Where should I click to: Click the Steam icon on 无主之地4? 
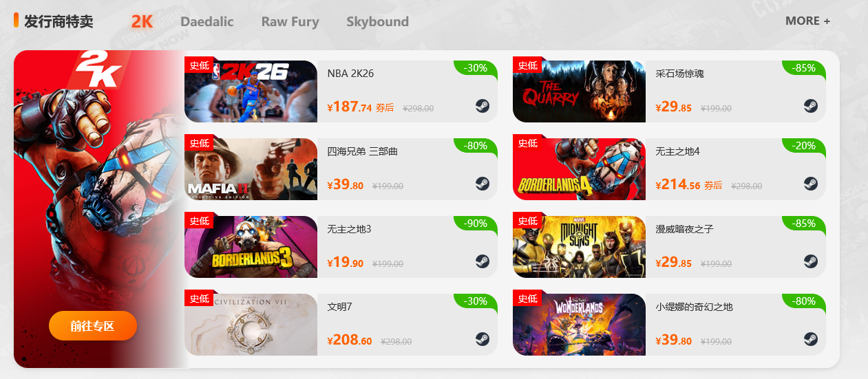click(x=810, y=184)
